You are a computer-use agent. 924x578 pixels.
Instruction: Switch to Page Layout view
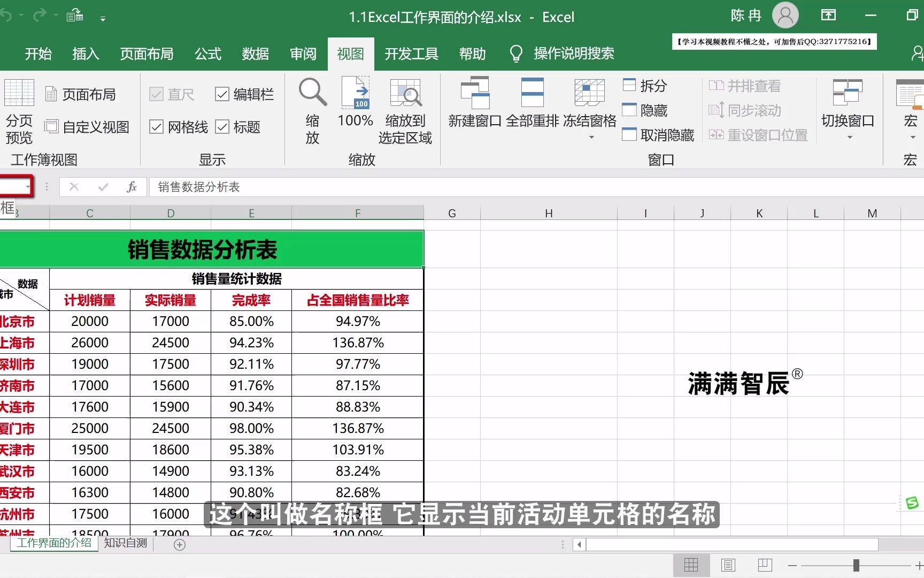[x=81, y=95]
